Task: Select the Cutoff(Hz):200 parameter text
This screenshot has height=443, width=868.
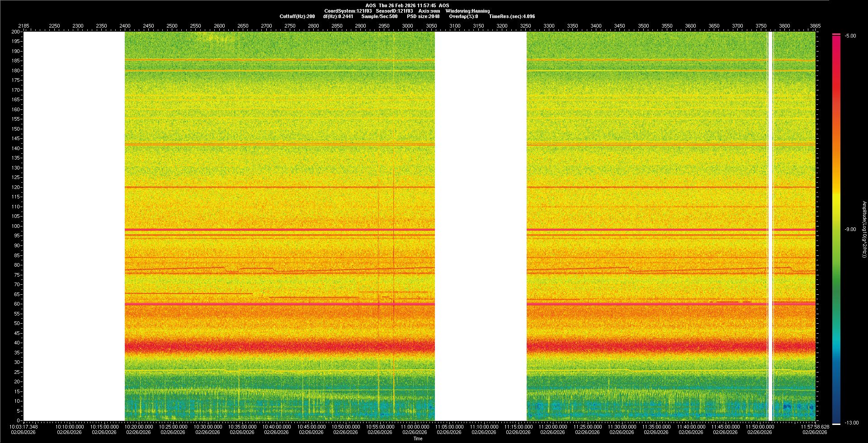Action: (x=297, y=16)
